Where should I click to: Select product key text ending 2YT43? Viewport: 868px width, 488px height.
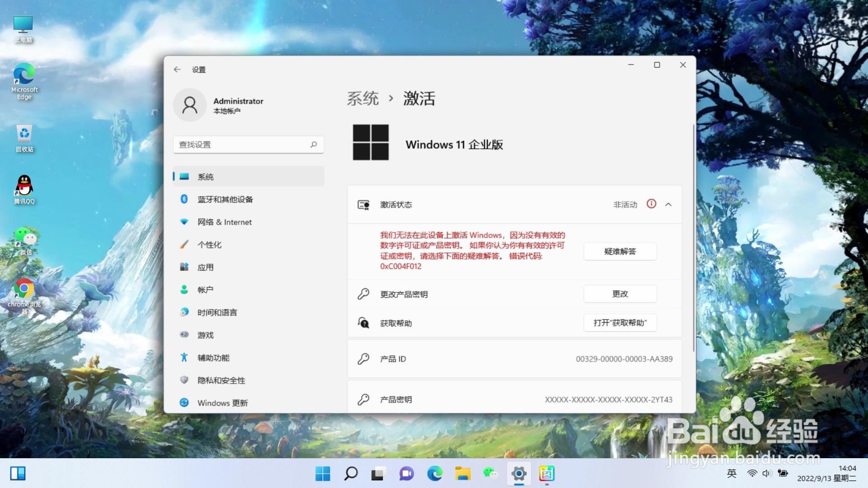(x=609, y=400)
